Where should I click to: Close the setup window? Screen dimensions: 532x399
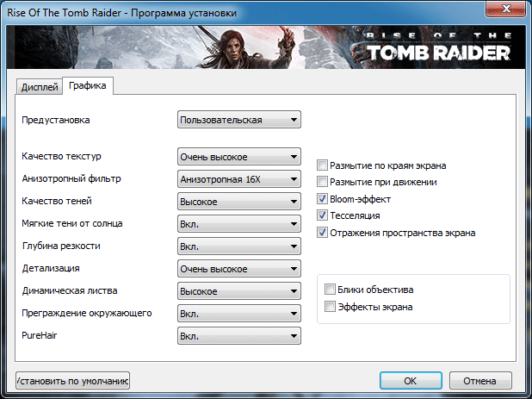pos(506,8)
